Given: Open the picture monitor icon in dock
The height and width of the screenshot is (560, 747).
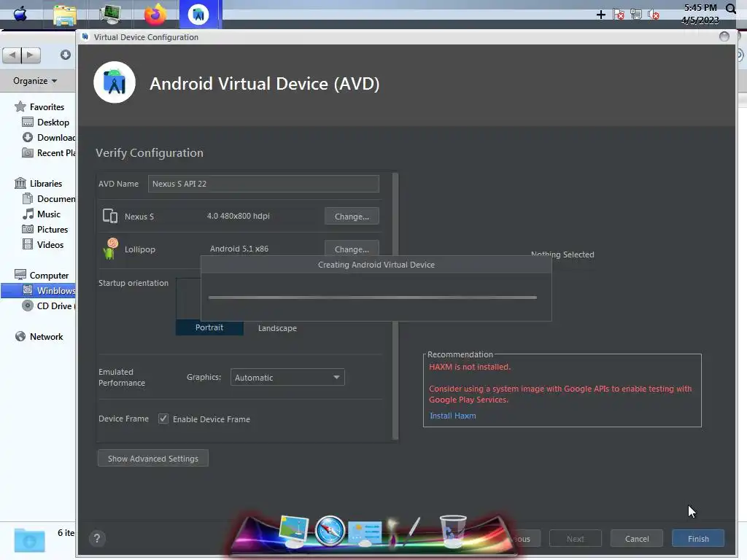Looking at the screenshot, I should [293, 531].
